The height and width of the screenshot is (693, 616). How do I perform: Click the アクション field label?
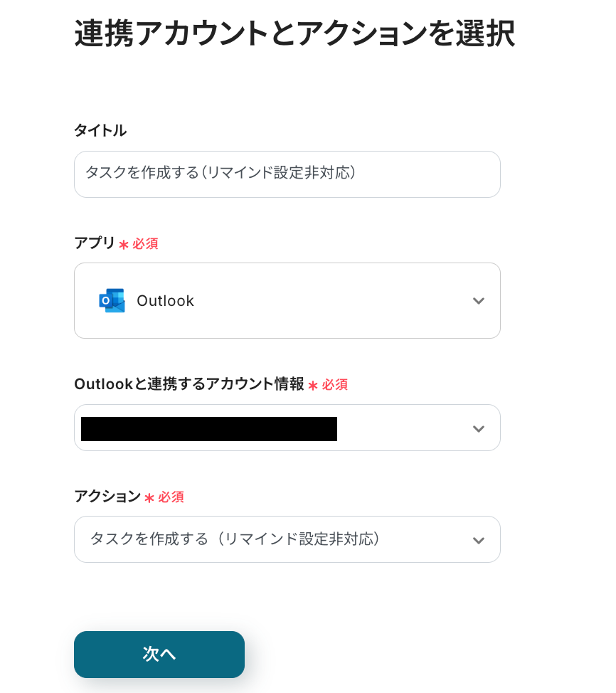click(107, 496)
